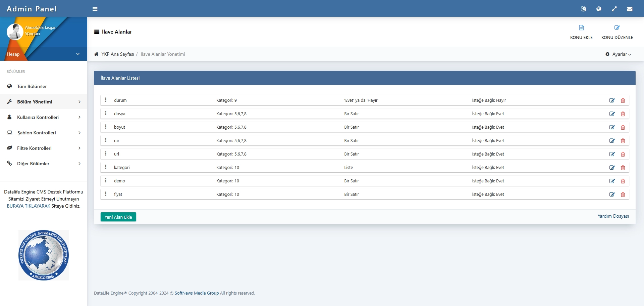
Task: Open the language translate icon in header
Action: [x=583, y=9]
